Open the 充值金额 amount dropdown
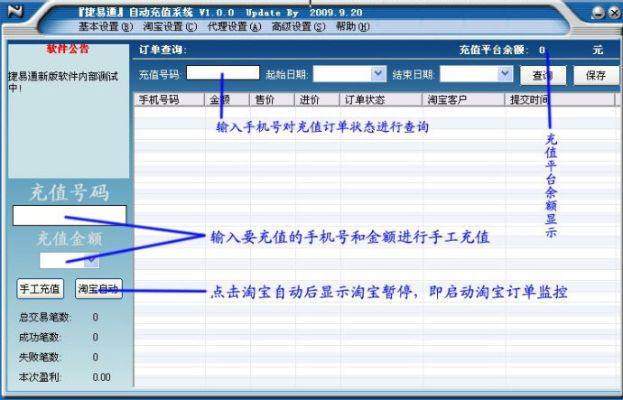This screenshot has height=400, width=623. click(92, 260)
